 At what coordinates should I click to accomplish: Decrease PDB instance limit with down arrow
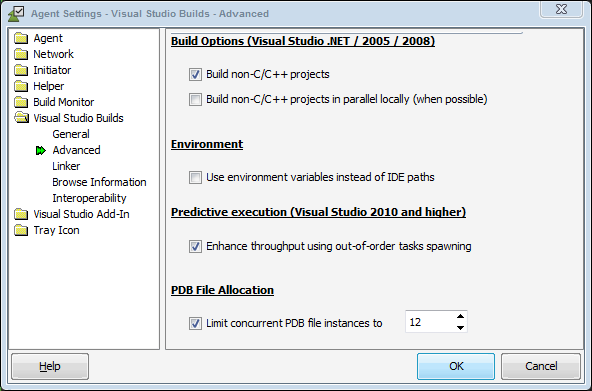tap(460, 327)
